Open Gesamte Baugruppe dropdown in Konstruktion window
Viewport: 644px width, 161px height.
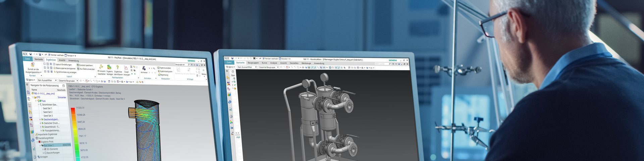point(269,67)
